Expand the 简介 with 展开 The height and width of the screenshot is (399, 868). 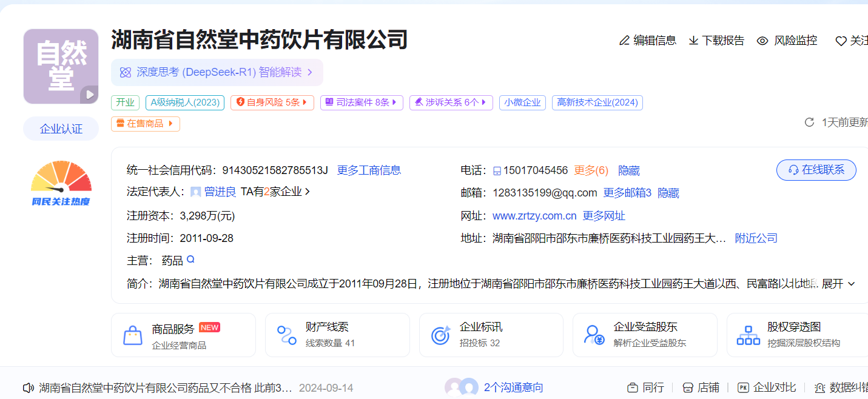[x=839, y=284]
